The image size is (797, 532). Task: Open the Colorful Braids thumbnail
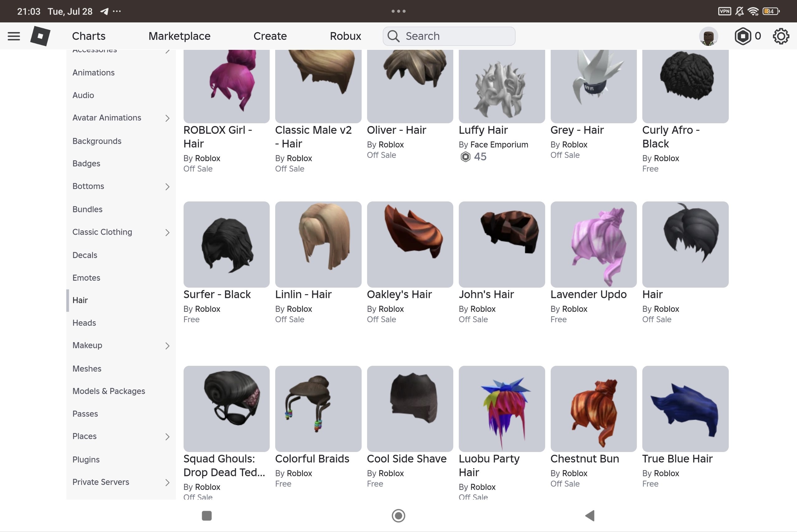coord(318,408)
